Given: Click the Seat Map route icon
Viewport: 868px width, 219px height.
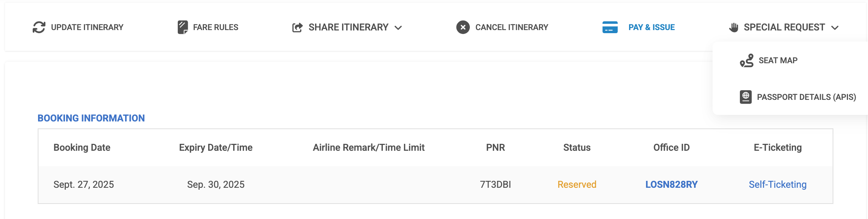Looking at the screenshot, I should click(747, 61).
